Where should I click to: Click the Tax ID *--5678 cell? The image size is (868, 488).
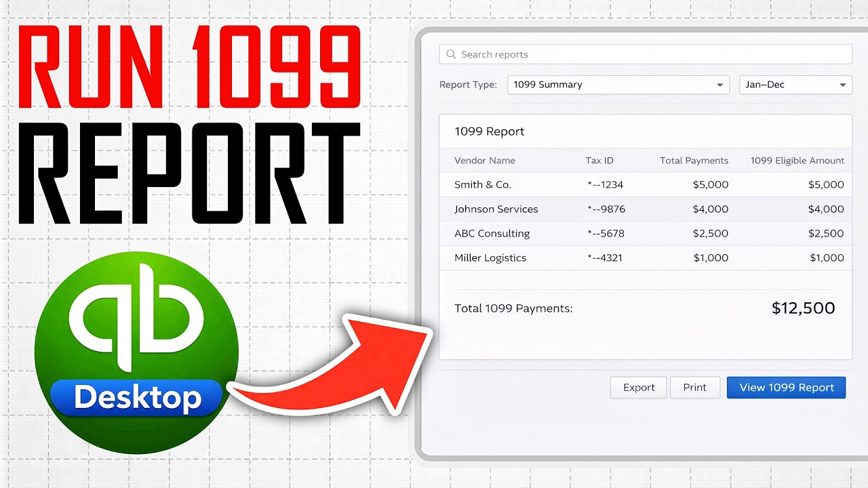pyautogui.click(x=606, y=233)
